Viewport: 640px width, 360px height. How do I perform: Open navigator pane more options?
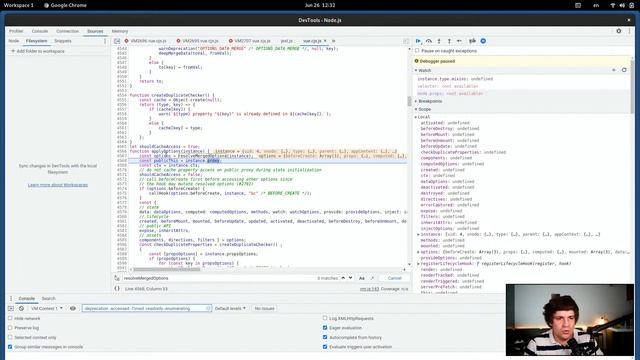105,41
